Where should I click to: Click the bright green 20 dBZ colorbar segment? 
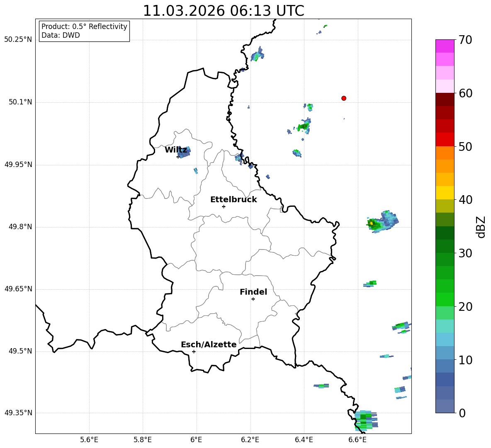pyautogui.click(x=445, y=299)
